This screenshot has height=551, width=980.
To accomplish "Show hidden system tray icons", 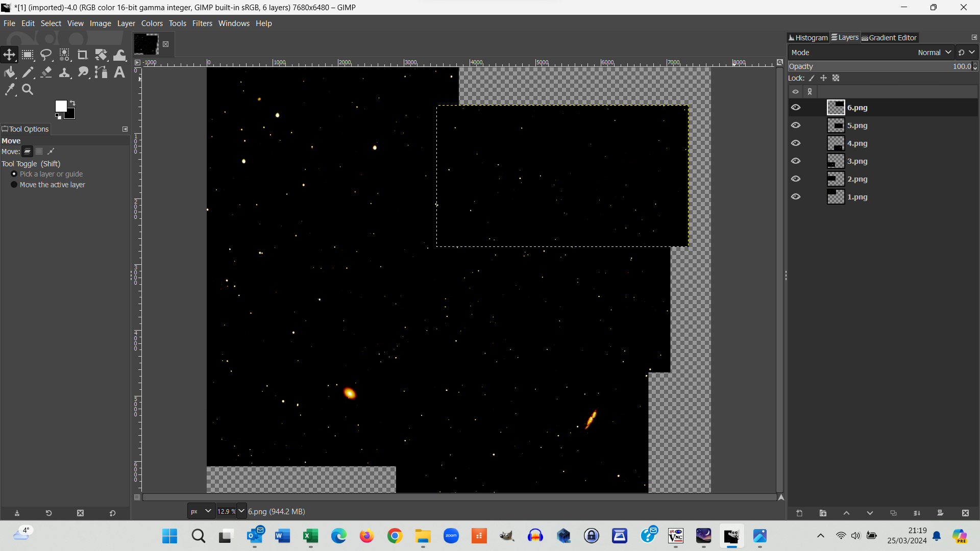I will click(x=820, y=536).
